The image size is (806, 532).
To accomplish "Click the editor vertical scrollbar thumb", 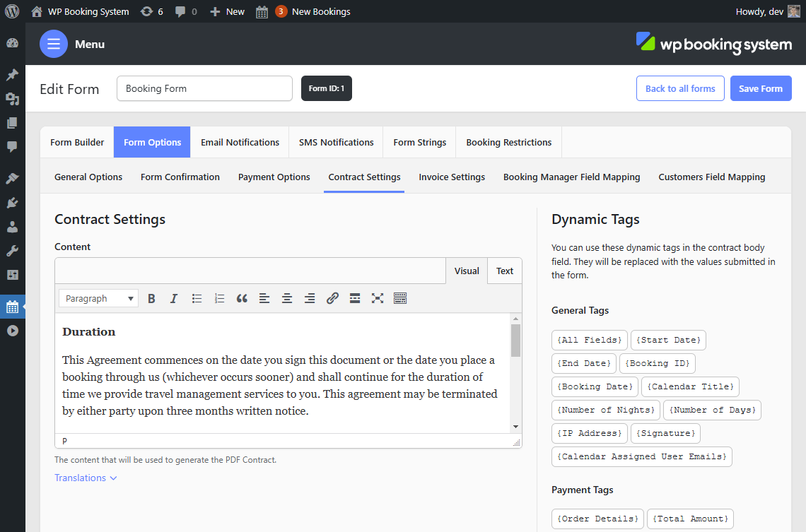I will tap(515, 340).
